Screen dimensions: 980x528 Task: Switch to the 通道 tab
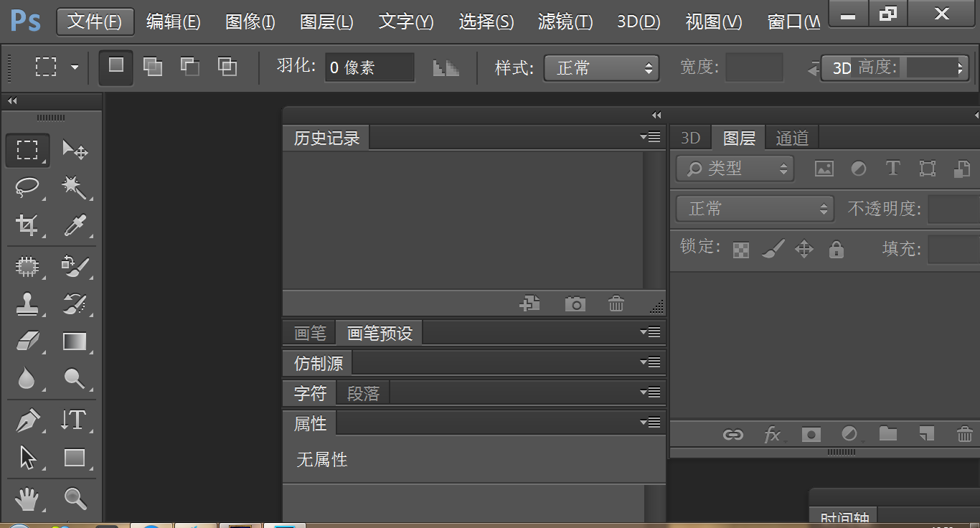792,138
